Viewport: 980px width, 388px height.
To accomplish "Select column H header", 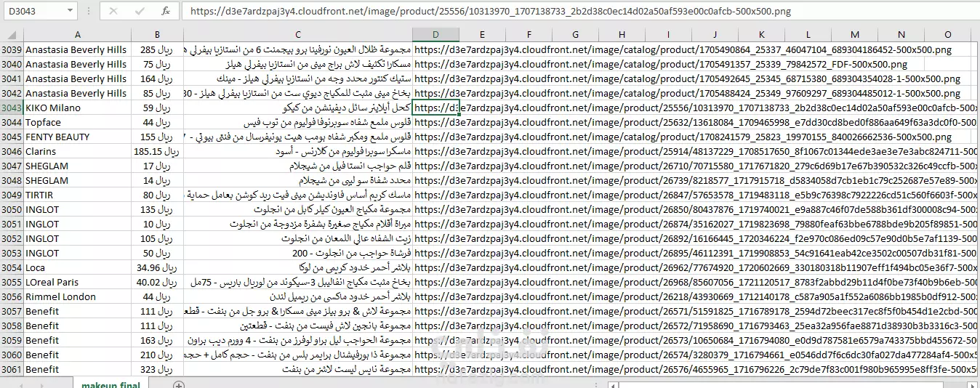I will [x=622, y=35].
